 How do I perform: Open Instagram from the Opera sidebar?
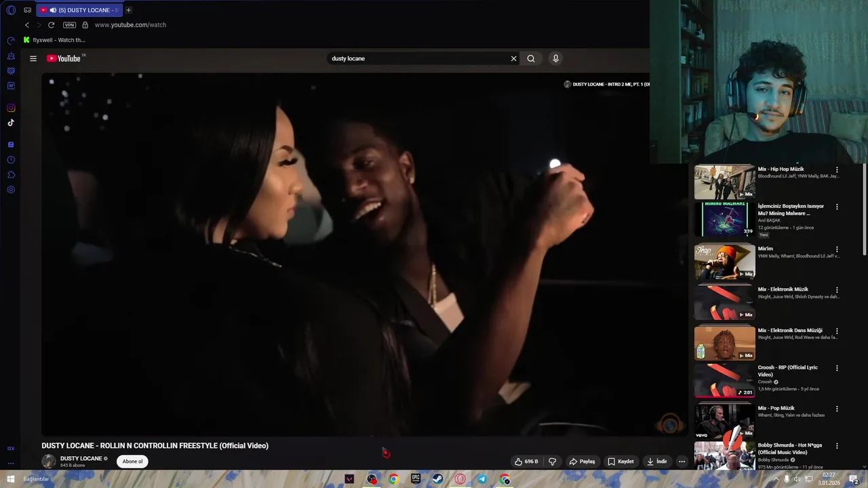click(11, 108)
